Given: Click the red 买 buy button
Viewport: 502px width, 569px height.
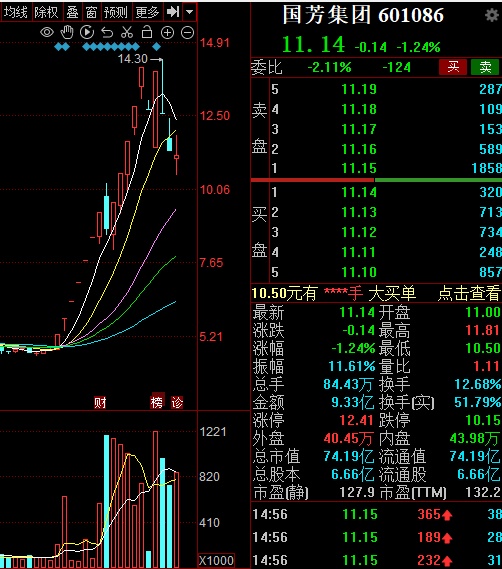Looking at the screenshot, I should coord(453,67).
